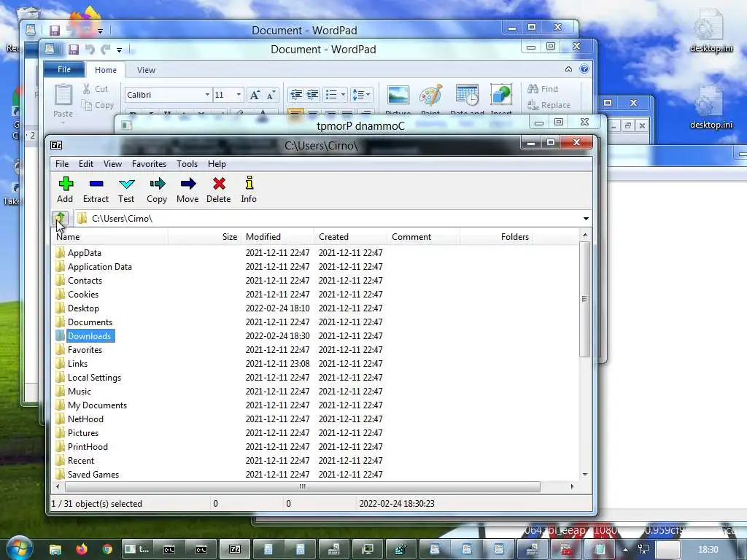Sort by the Name column header

tap(109, 237)
